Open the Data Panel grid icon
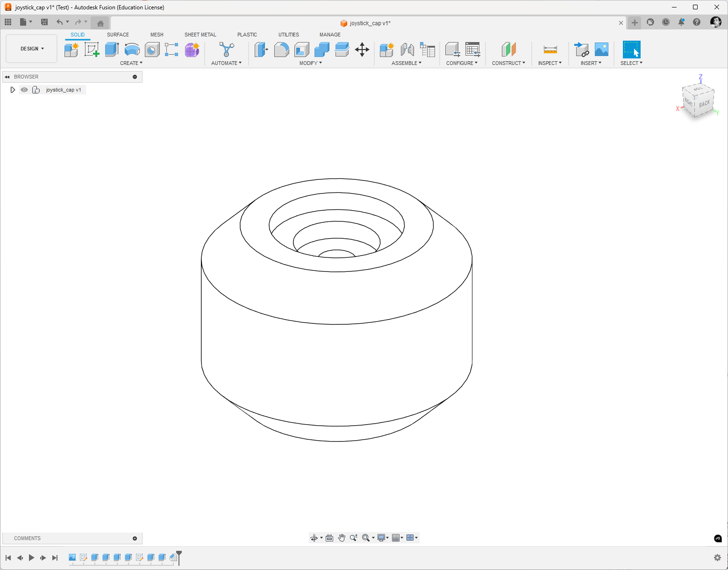Viewport: 728px width, 570px height. point(8,22)
